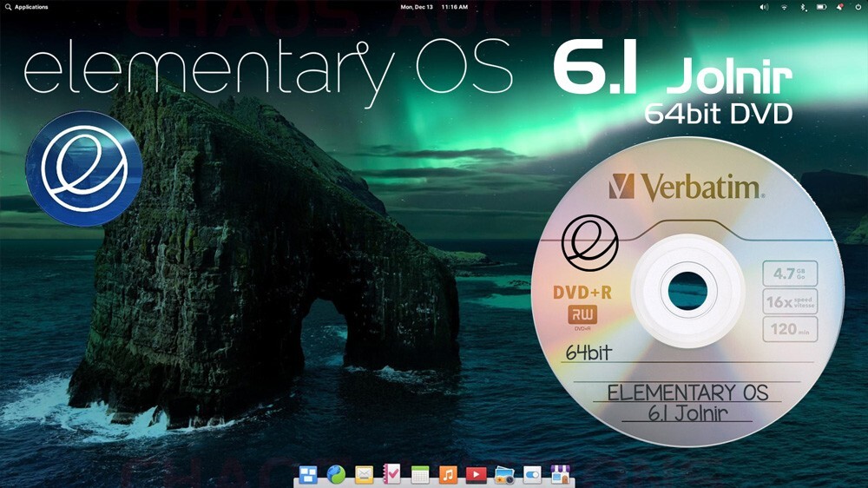Viewport: 868px width, 488px height.
Task: Open the sound volume indicator
Action: (764, 7)
